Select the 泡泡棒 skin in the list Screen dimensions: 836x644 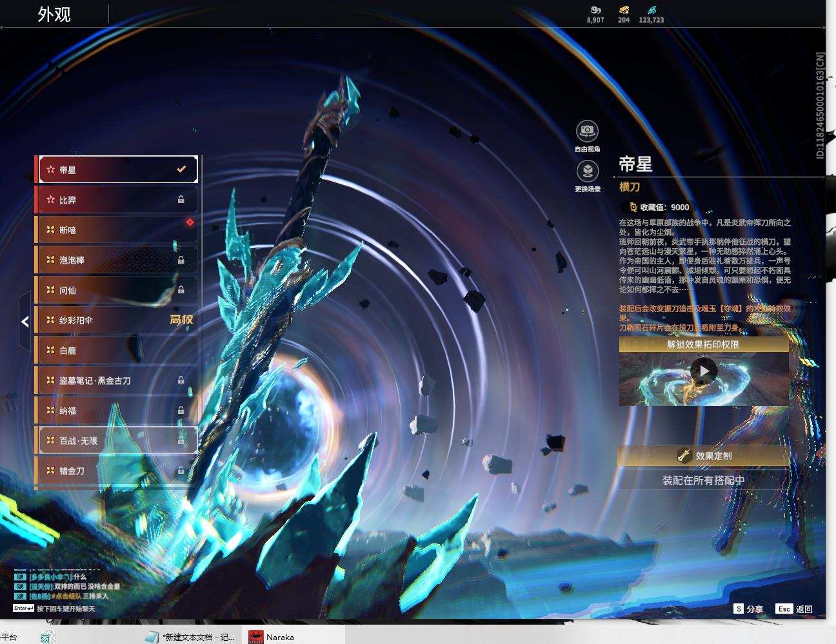116,260
